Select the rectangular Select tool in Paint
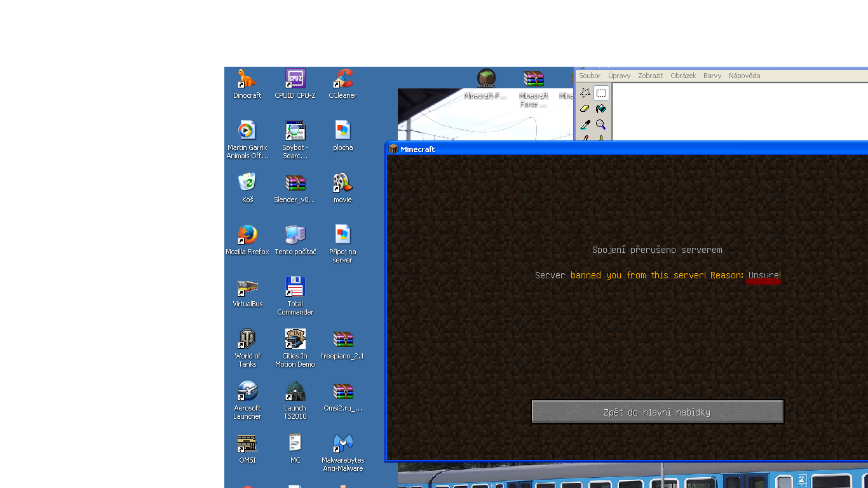The width and height of the screenshot is (868, 488). pos(601,93)
